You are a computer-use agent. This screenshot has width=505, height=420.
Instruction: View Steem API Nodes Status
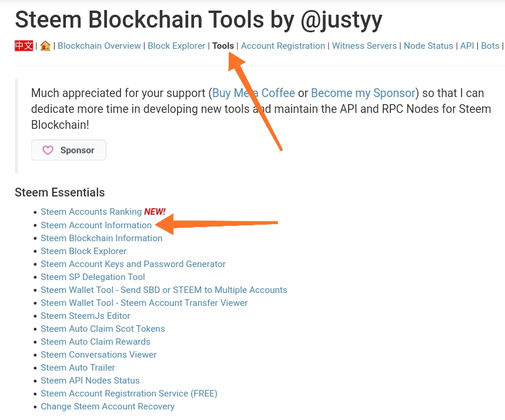point(90,381)
